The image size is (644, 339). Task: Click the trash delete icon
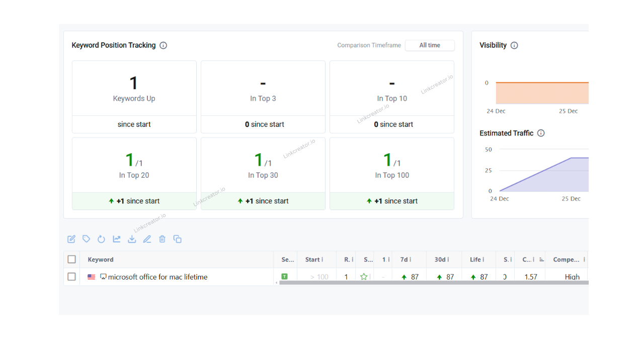click(x=162, y=239)
